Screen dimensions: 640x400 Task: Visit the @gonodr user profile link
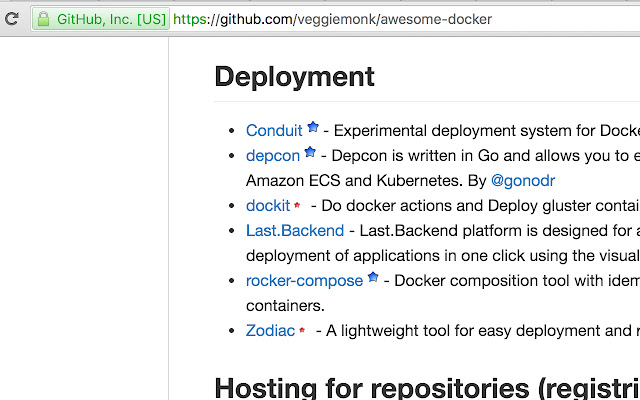point(522,180)
